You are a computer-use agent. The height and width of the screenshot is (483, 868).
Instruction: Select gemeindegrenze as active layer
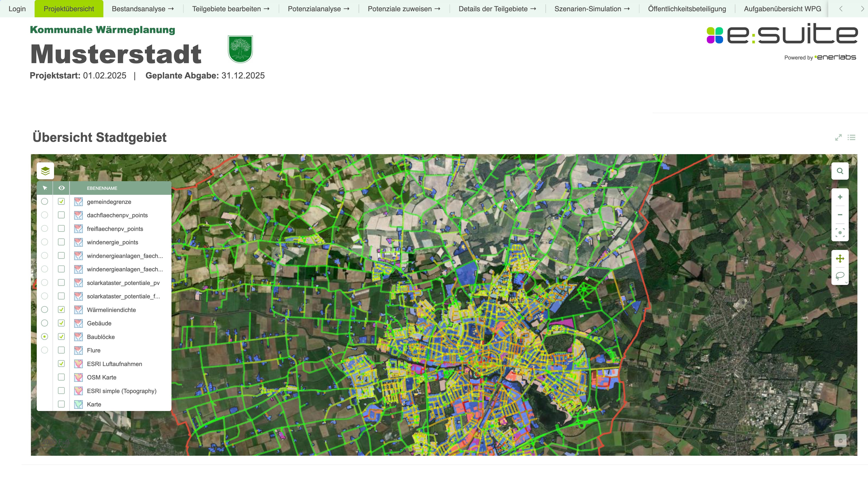(45, 202)
